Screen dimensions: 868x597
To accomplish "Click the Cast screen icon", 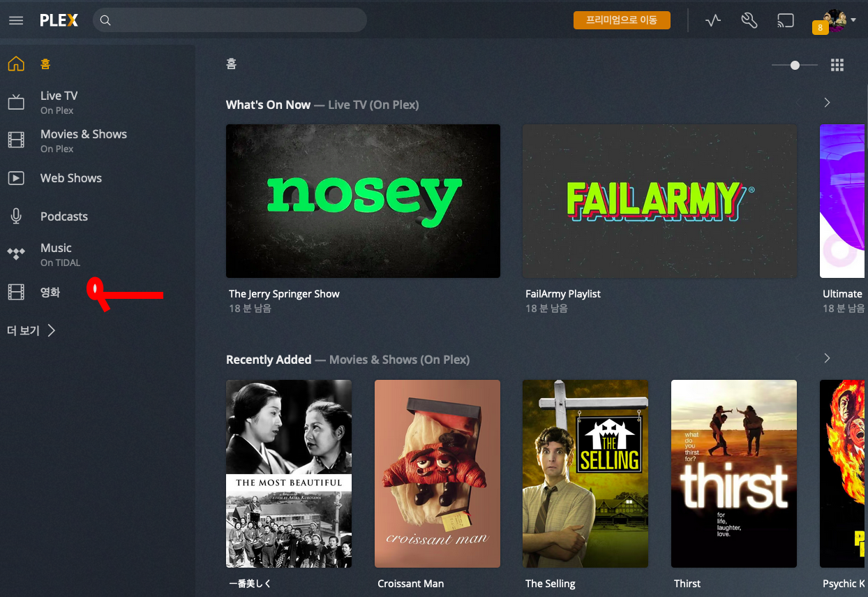I will (x=786, y=20).
